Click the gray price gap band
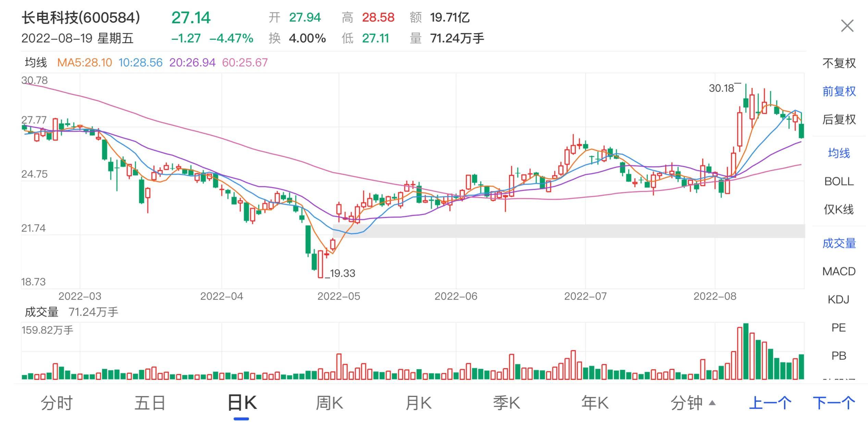 pos(569,231)
